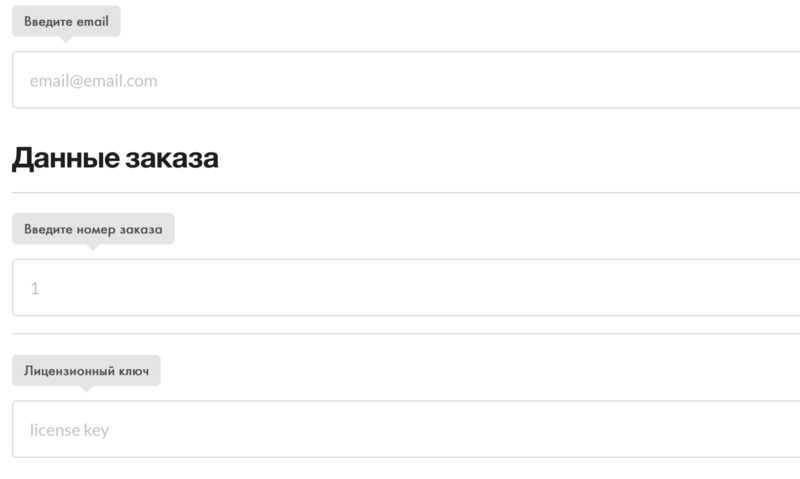The height and width of the screenshot is (479, 800).
Task: Click the word 'Данные' in the heading
Action: click(x=66, y=158)
